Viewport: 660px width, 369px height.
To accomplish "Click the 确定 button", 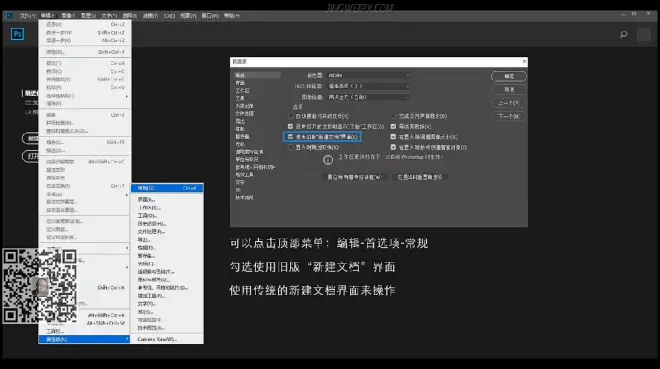I will coord(508,76).
